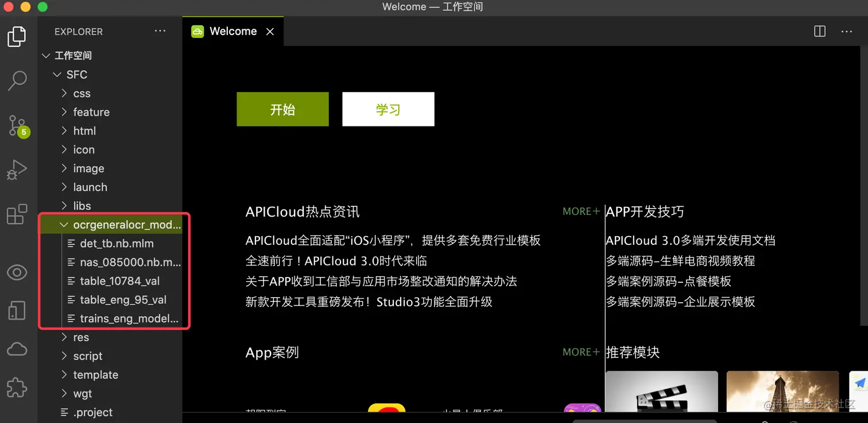The image size is (868, 423).
Task: Open MORE+ beside APICloud热点资讯
Action: coord(581,211)
